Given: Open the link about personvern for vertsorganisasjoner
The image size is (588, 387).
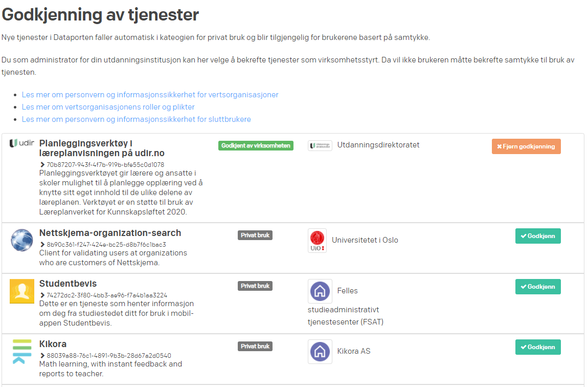Looking at the screenshot, I should [150, 95].
